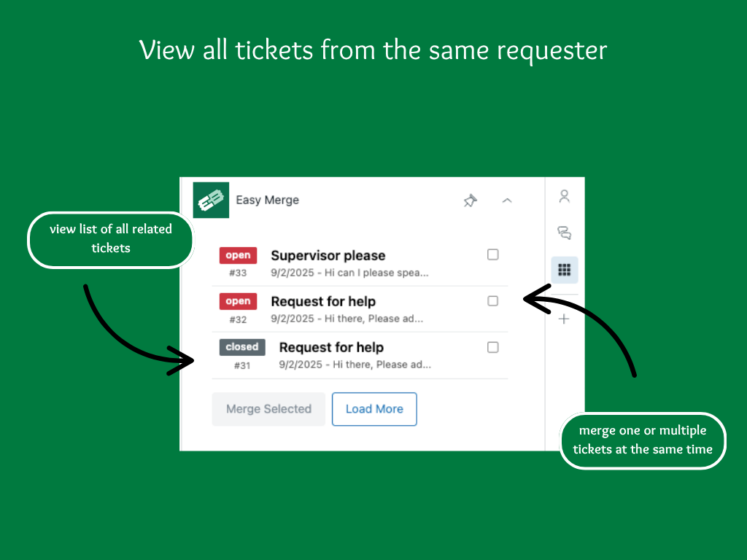Check the checkbox for ticket #32

tap(492, 300)
